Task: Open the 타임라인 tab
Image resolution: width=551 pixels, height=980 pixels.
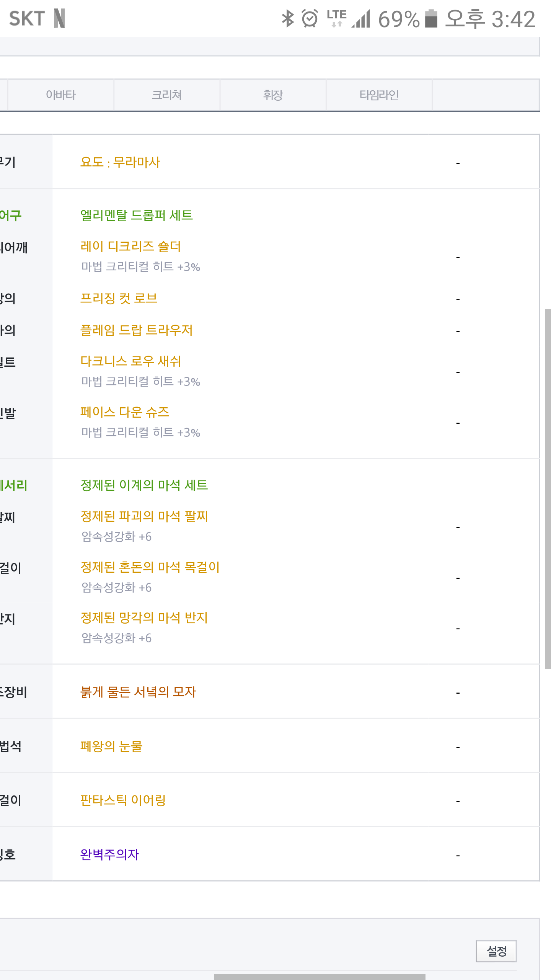Action: point(379,95)
